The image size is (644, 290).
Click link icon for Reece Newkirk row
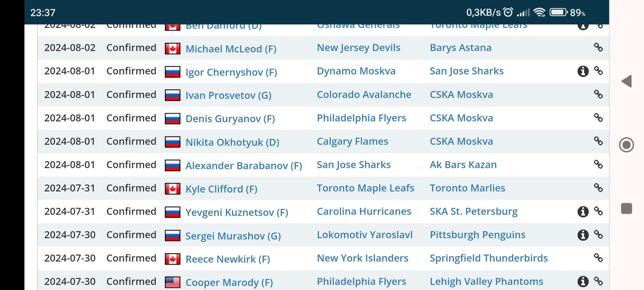point(598,258)
